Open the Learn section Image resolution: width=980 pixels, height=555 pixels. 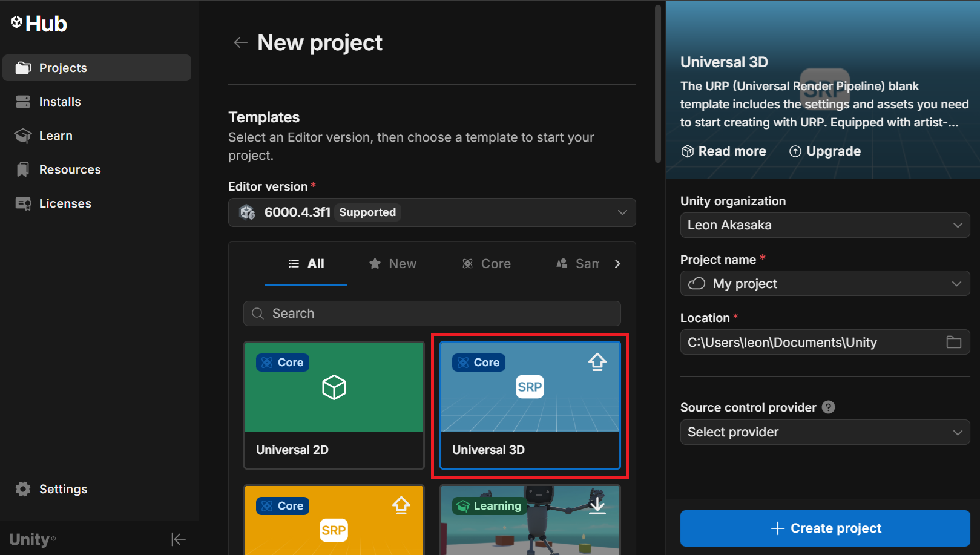coord(56,136)
